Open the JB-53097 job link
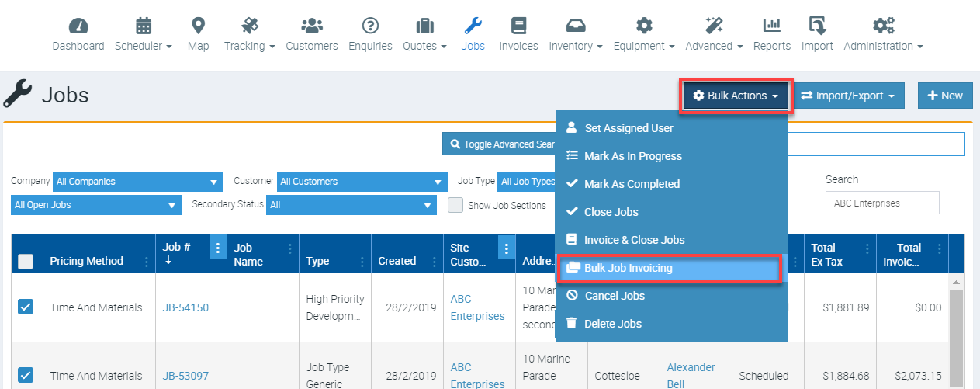 pyautogui.click(x=185, y=376)
